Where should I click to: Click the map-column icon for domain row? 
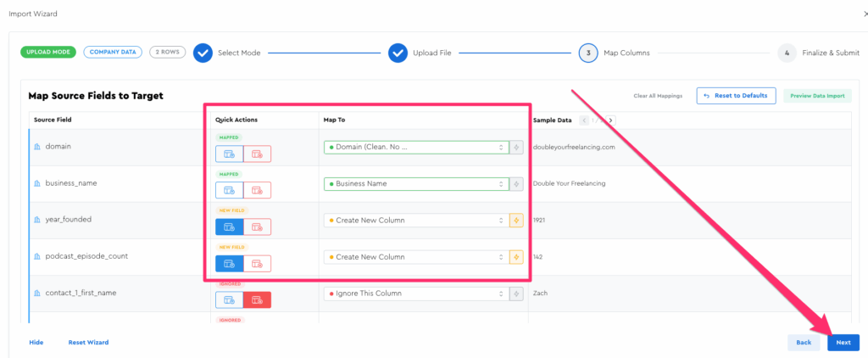click(x=229, y=154)
